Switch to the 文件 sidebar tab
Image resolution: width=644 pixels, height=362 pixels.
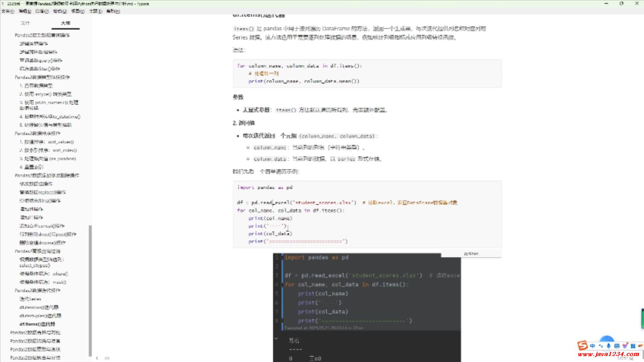tap(25, 23)
